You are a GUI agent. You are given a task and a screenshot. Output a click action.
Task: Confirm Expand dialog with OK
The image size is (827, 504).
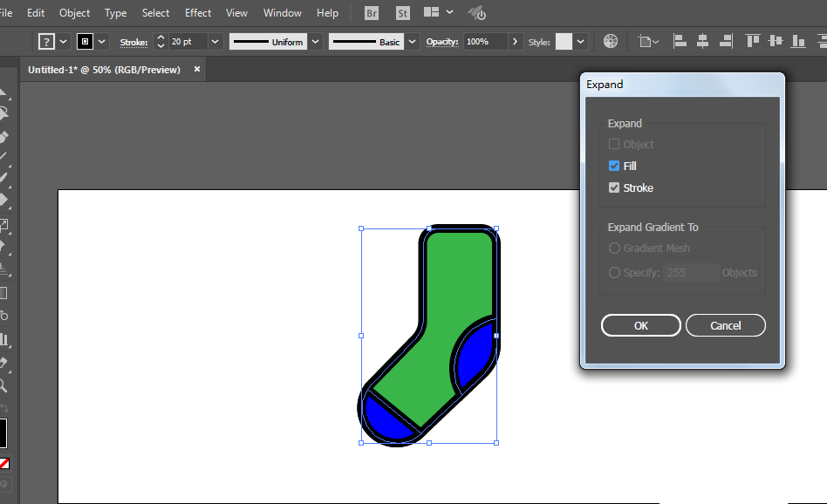[x=641, y=325]
